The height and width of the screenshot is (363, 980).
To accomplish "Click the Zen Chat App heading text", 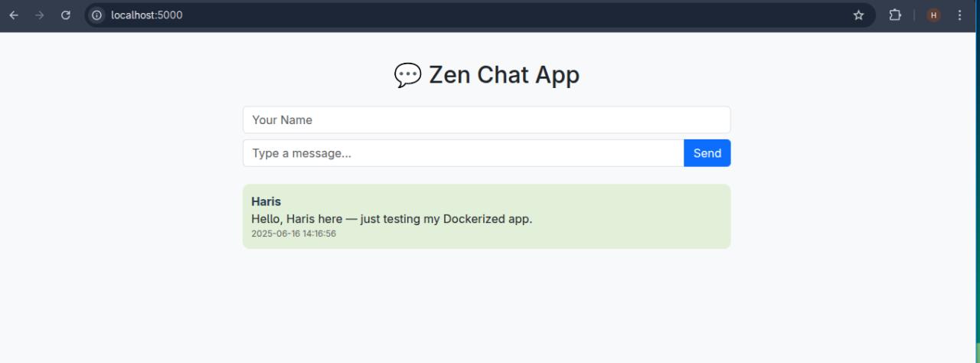I will pyautogui.click(x=504, y=75).
